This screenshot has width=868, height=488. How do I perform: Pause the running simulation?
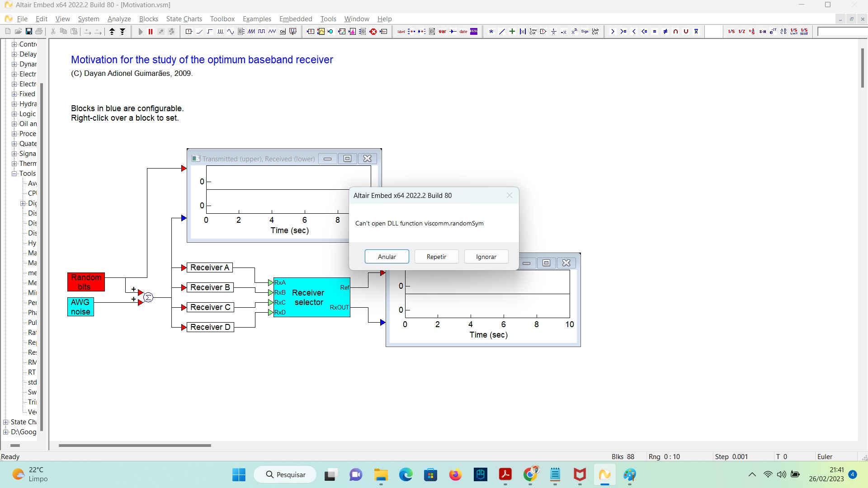151,32
